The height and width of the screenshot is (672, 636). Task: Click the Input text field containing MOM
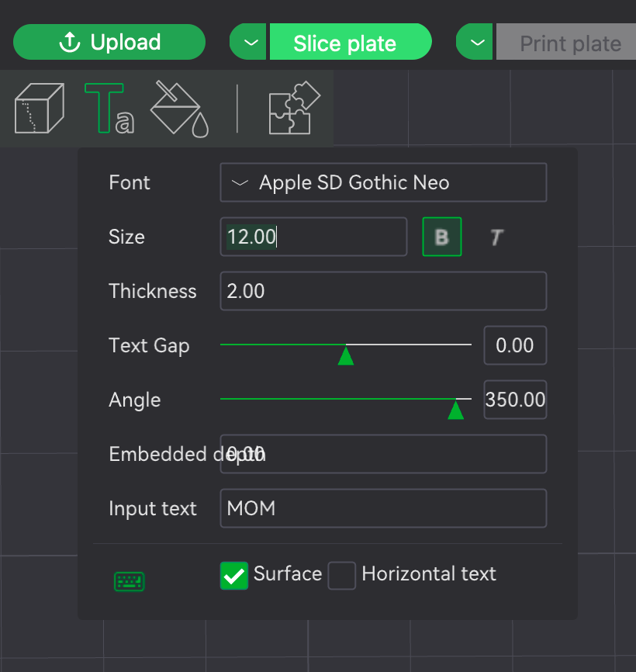click(x=383, y=508)
